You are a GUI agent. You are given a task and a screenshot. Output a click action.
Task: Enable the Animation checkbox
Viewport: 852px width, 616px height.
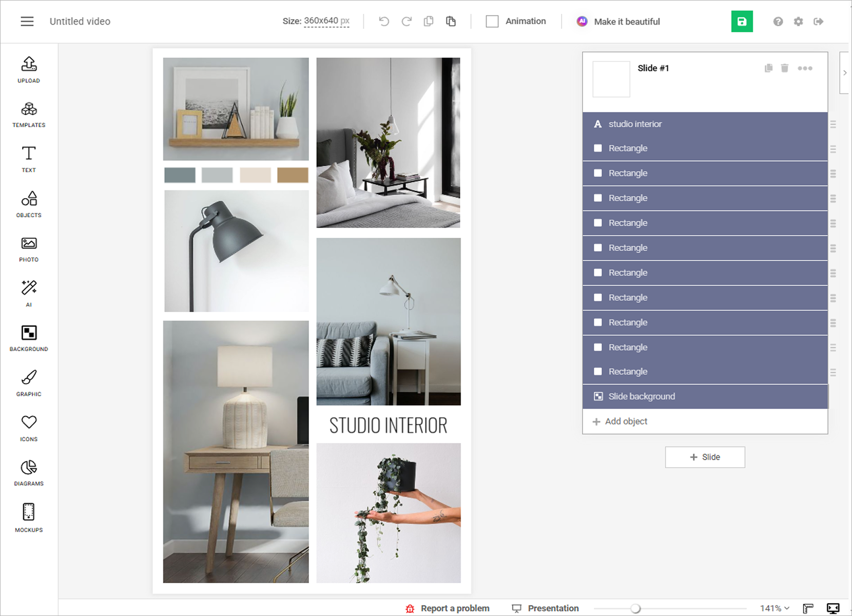[x=492, y=22]
